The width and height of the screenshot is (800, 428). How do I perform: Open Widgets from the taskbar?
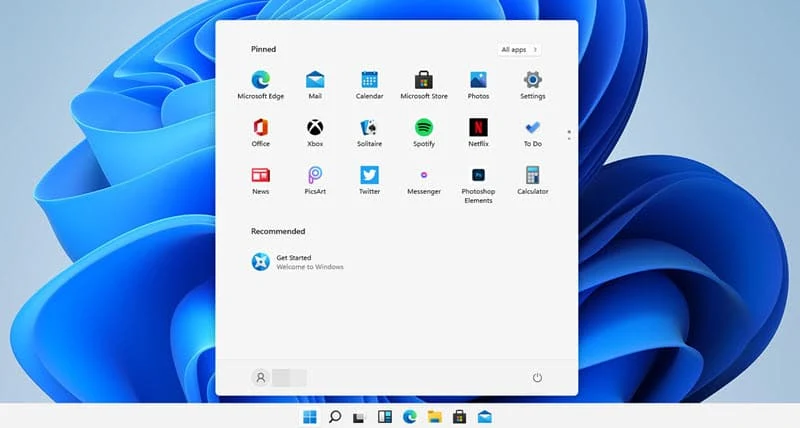(385, 417)
